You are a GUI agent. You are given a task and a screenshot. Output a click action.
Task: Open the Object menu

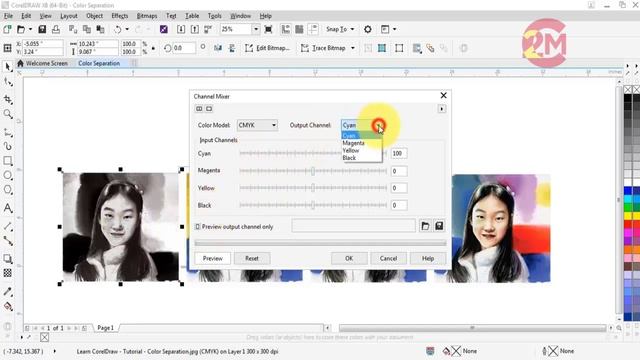[x=94, y=16]
